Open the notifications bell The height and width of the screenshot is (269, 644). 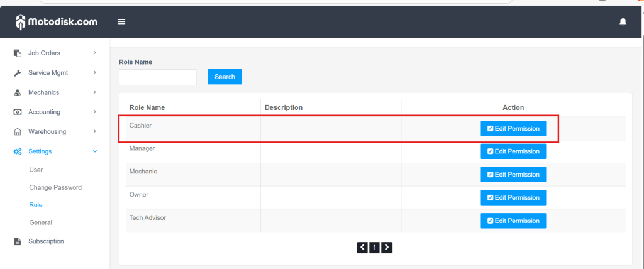click(x=623, y=22)
